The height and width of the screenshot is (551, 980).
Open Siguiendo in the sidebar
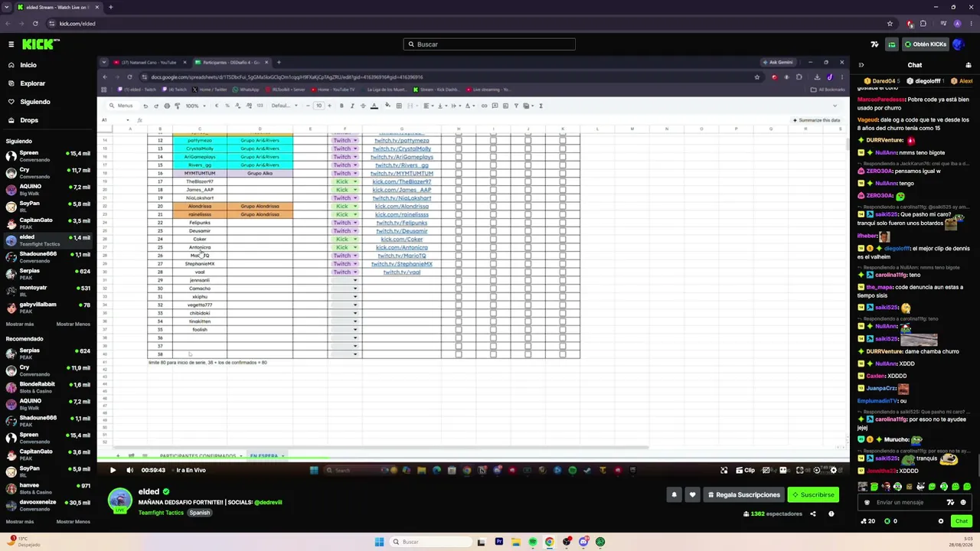tap(35, 102)
